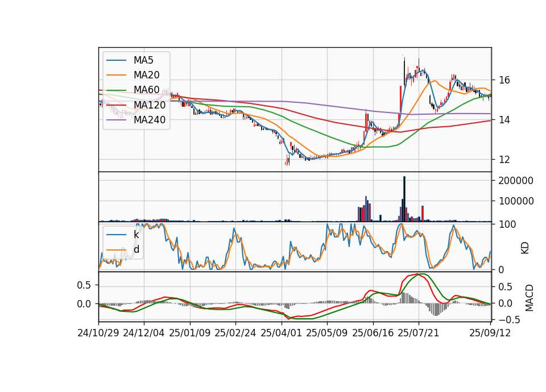
Task: Click the volume axis value 100000
Action: (x=516, y=201)
